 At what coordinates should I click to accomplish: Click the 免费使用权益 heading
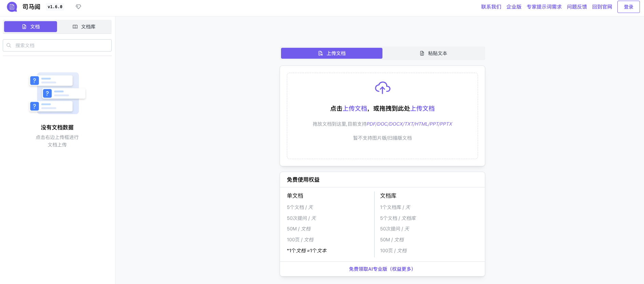click(x=303, y=180)
